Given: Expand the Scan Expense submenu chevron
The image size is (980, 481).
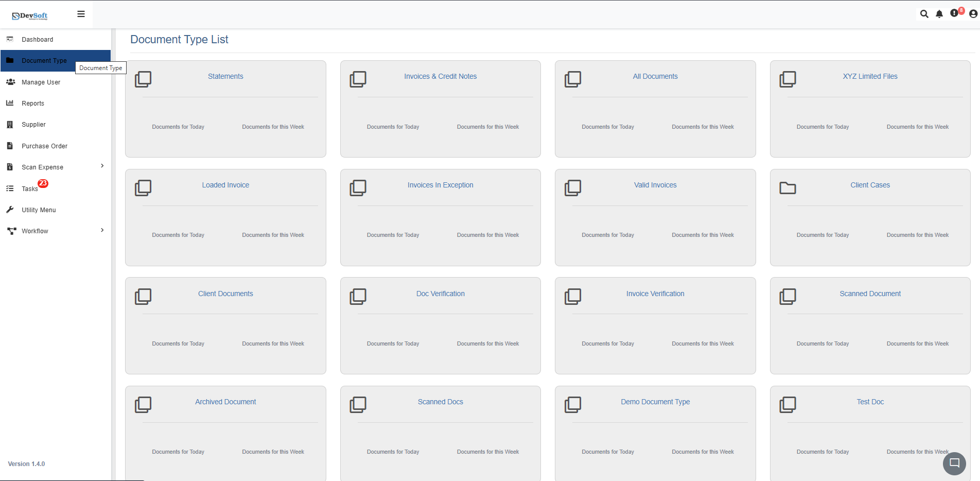Looking at the screenshot, I should (102, 166).
